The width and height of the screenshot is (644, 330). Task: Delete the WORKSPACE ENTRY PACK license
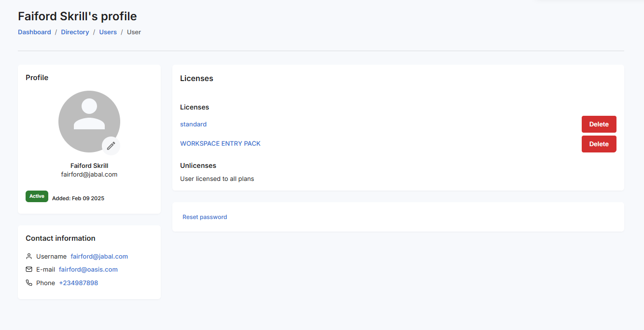(x=599, y=144)
